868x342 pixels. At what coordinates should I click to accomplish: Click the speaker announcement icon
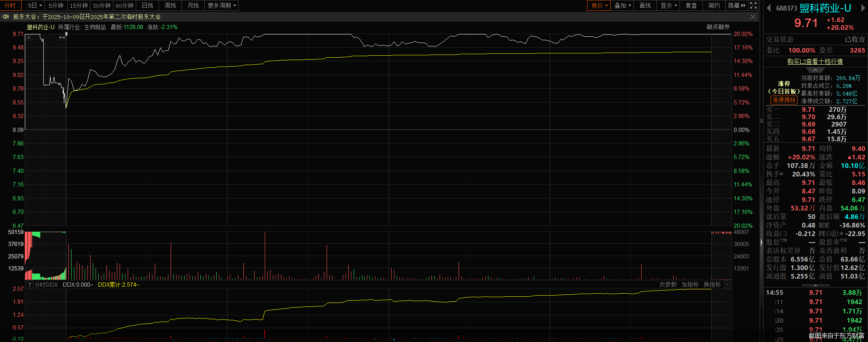[x=5, y=17]
